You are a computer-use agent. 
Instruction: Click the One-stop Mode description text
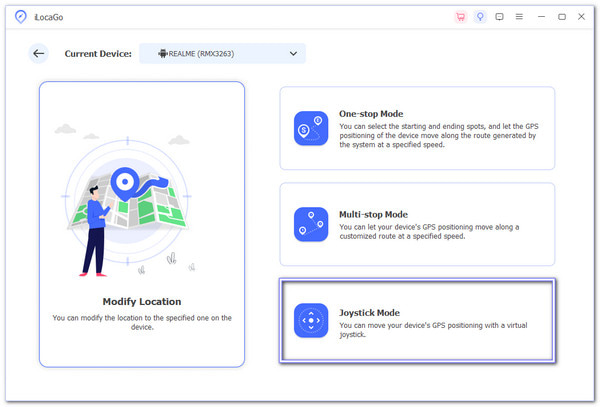click(439, 136)
